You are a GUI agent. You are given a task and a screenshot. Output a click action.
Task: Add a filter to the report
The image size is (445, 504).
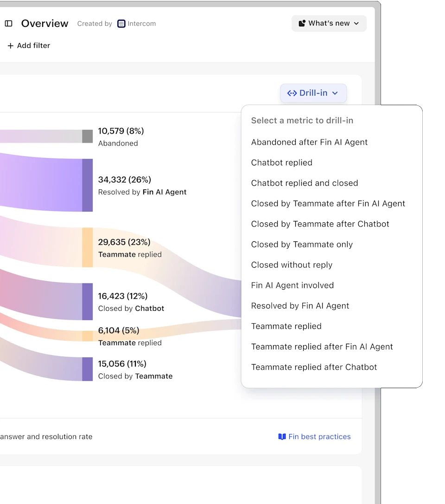pyautogui.click(x=29, y=46)
